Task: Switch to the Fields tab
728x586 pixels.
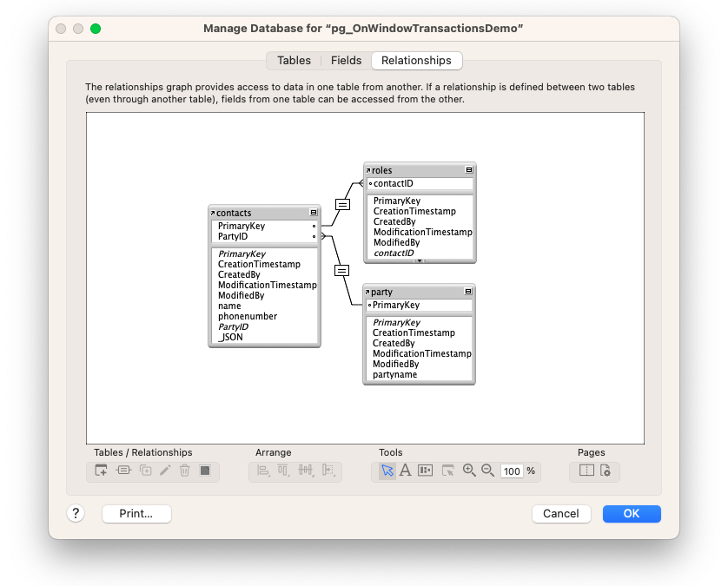Action: tap(346, 61)
